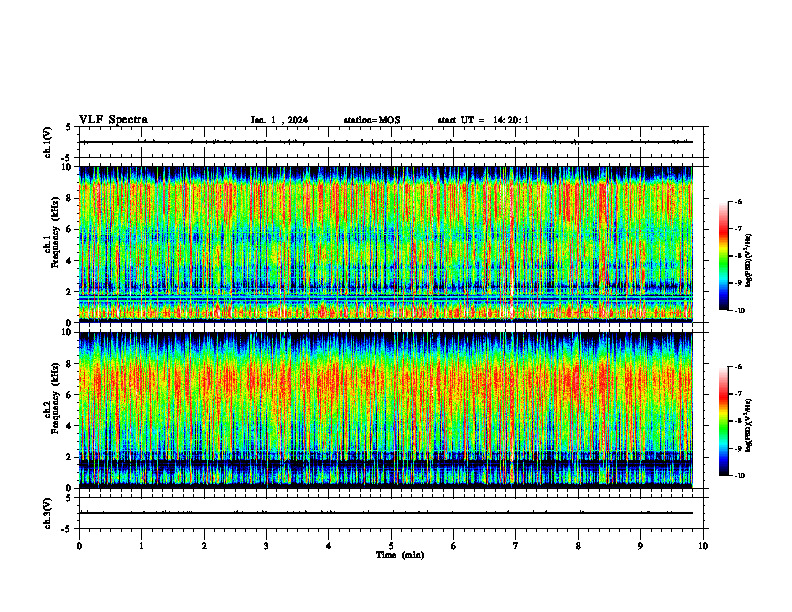Click time axis tick label "4"
792x612 pixels.
[x=328, y=546]
